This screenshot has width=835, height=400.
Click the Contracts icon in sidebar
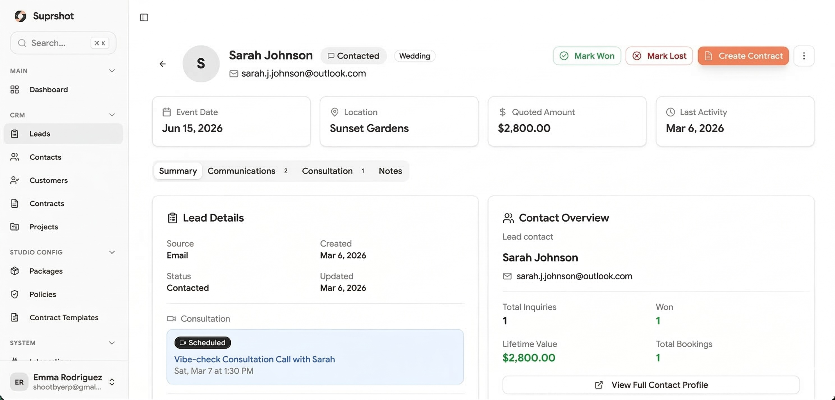pyautogui.click(x=16, y=204)
